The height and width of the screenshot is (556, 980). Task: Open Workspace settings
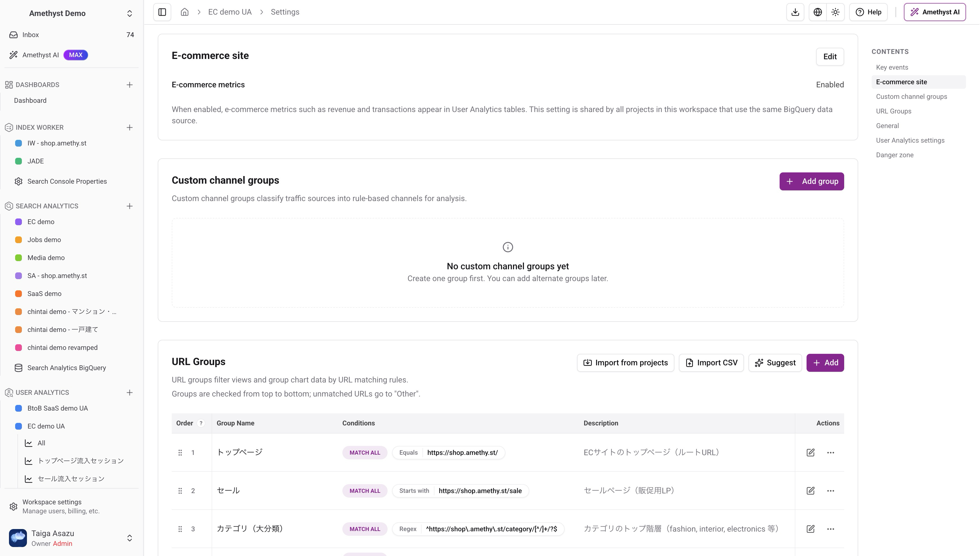point(72,506)
